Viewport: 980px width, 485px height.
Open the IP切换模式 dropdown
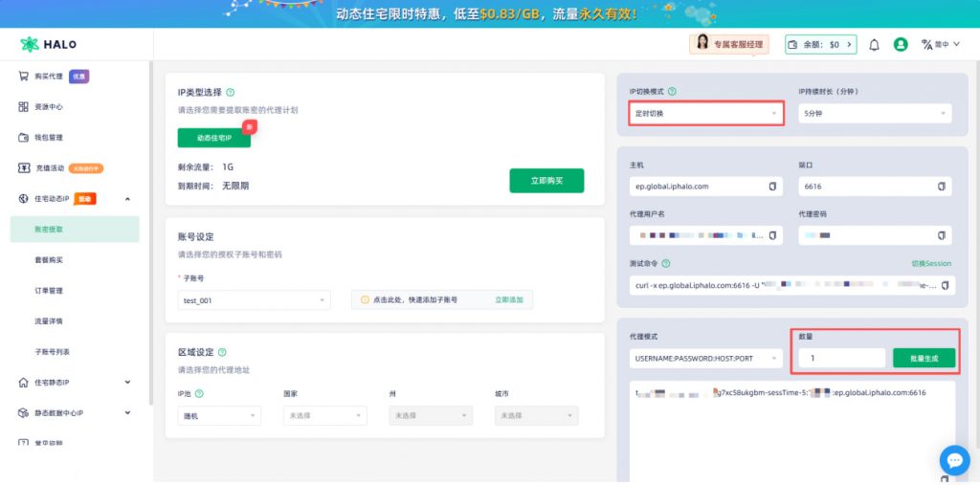(706, 114)
